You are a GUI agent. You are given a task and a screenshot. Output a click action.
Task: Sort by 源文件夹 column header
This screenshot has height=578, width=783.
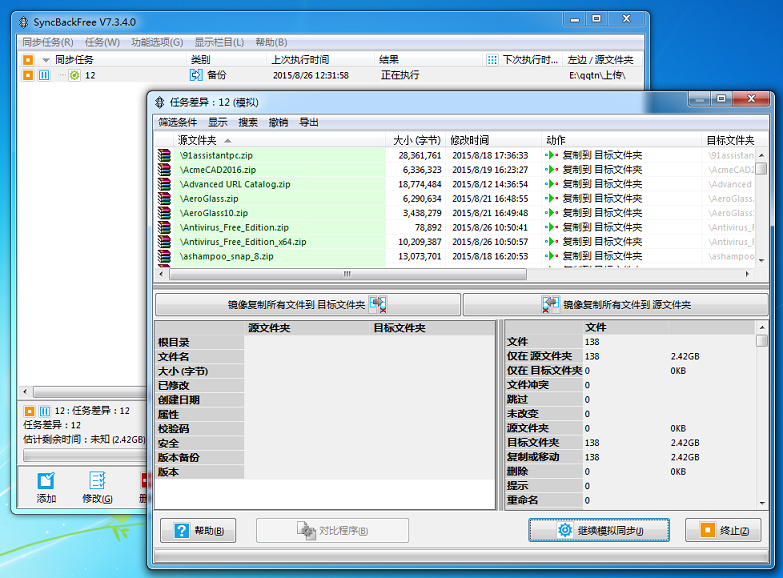(197, 140)
